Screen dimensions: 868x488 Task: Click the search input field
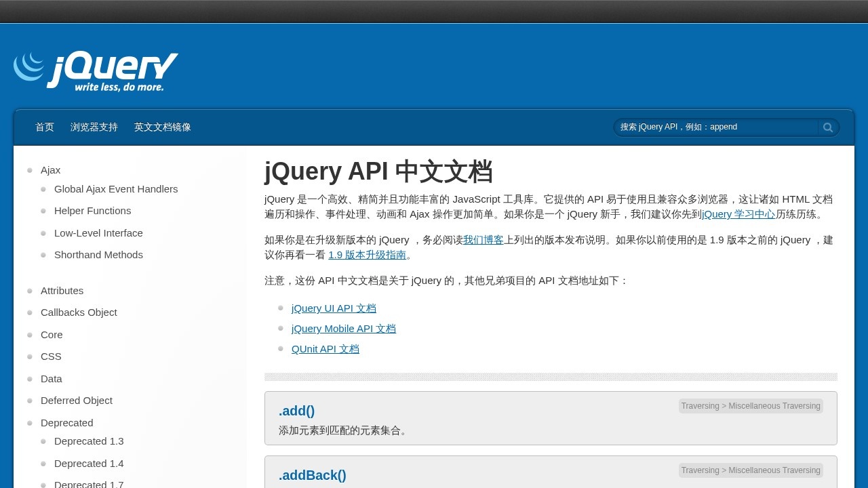pos(712,127)
